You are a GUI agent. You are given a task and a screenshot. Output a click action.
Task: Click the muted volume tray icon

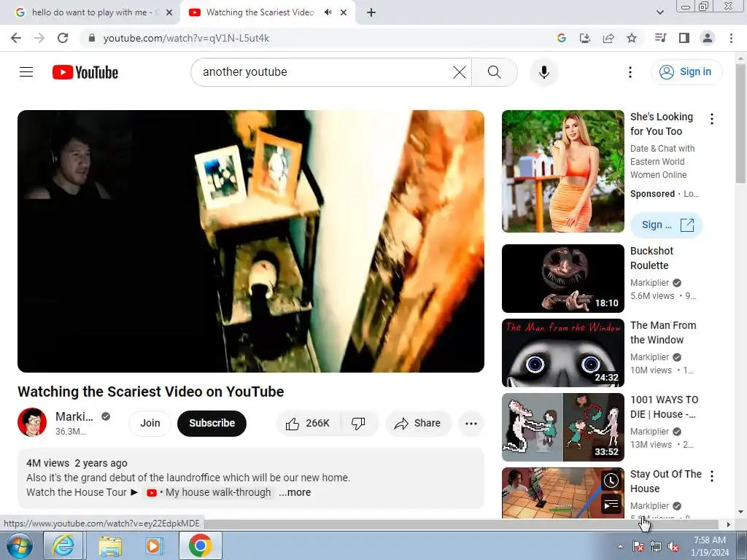(673, 546)
